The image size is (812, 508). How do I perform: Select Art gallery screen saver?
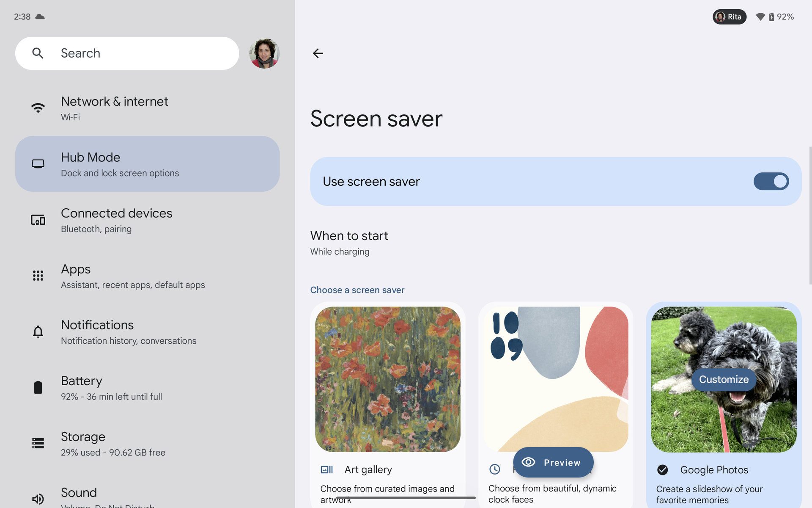click(x=387, y=379)
